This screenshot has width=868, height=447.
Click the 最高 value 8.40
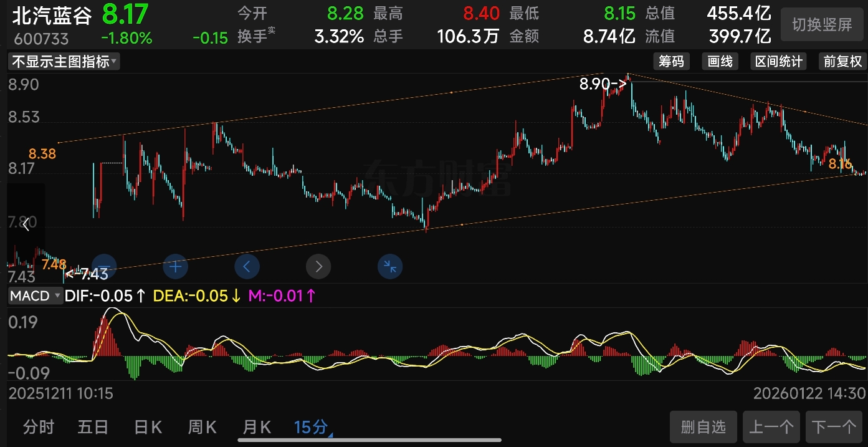pyautogui.click(x=481, y=12)
